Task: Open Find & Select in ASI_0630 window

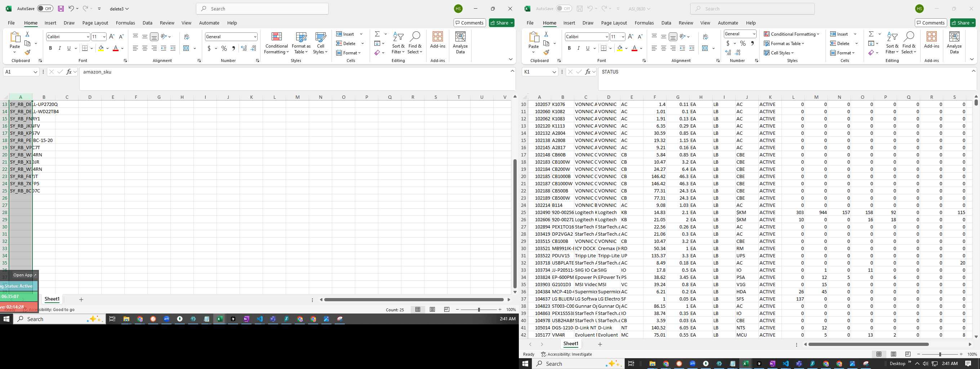Action: tap(908, 43)
